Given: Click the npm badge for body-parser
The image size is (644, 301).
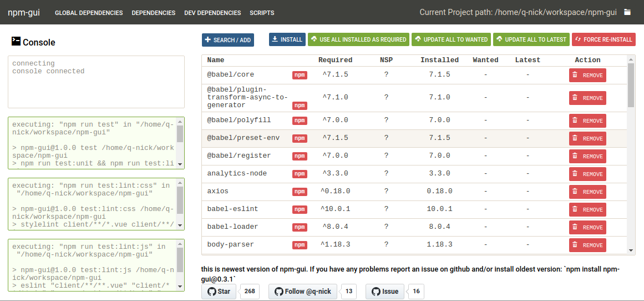Looking at the screenshot, I should [x=300, y=245].
